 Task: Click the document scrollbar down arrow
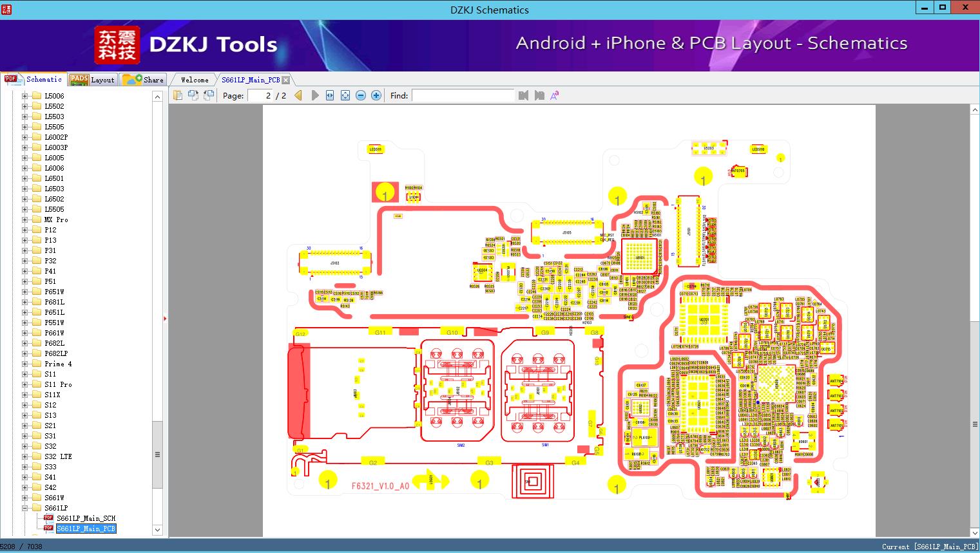[x=975, y=532]
